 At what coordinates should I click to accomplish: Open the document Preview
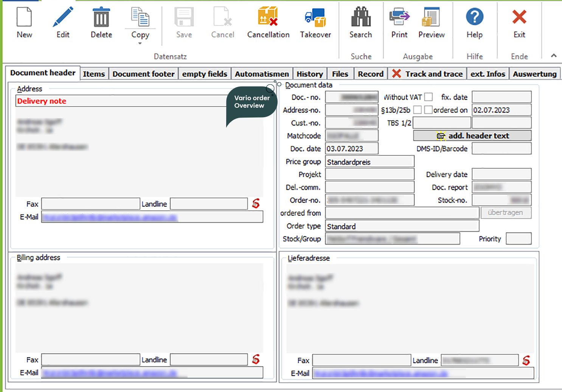tap(431, 17)
